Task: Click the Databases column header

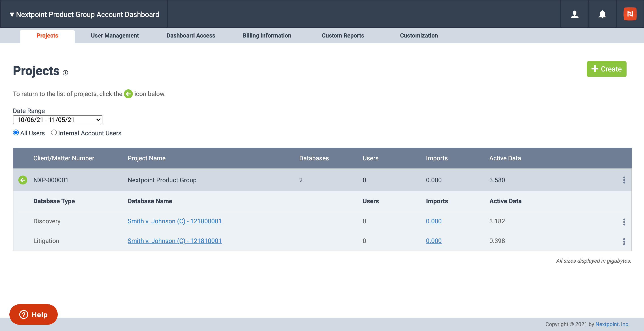Action: coord(314,158)
